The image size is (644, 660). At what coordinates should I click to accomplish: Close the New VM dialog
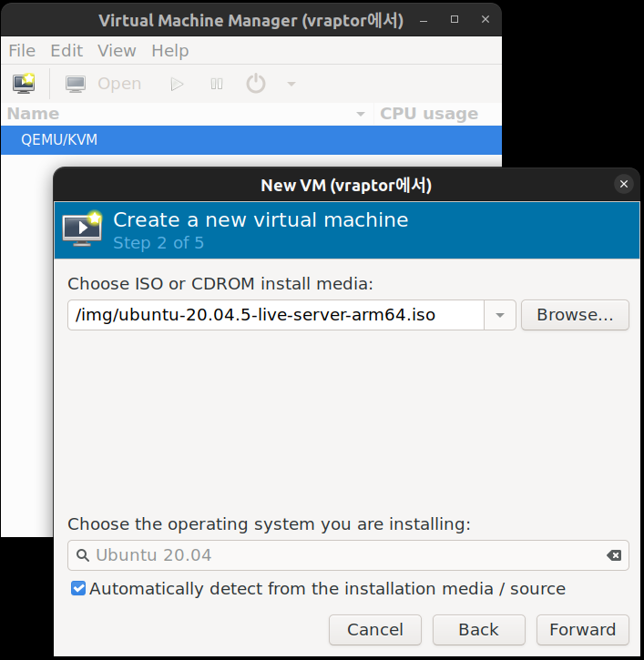coord(624,184)
